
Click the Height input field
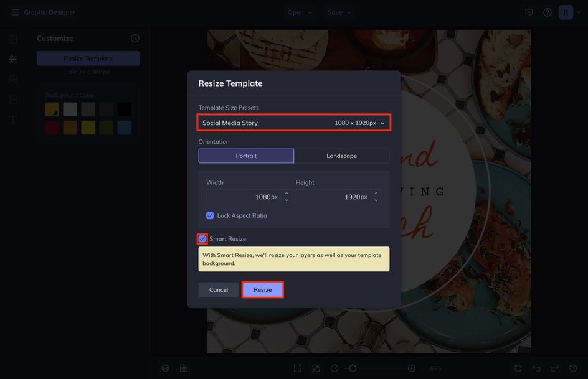334,197
